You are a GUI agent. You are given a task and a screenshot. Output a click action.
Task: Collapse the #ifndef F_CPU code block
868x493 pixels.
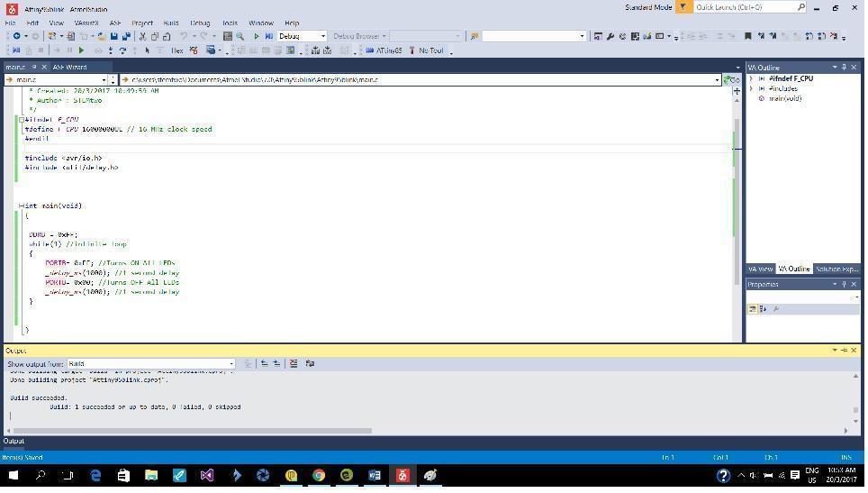click(22, 119)
